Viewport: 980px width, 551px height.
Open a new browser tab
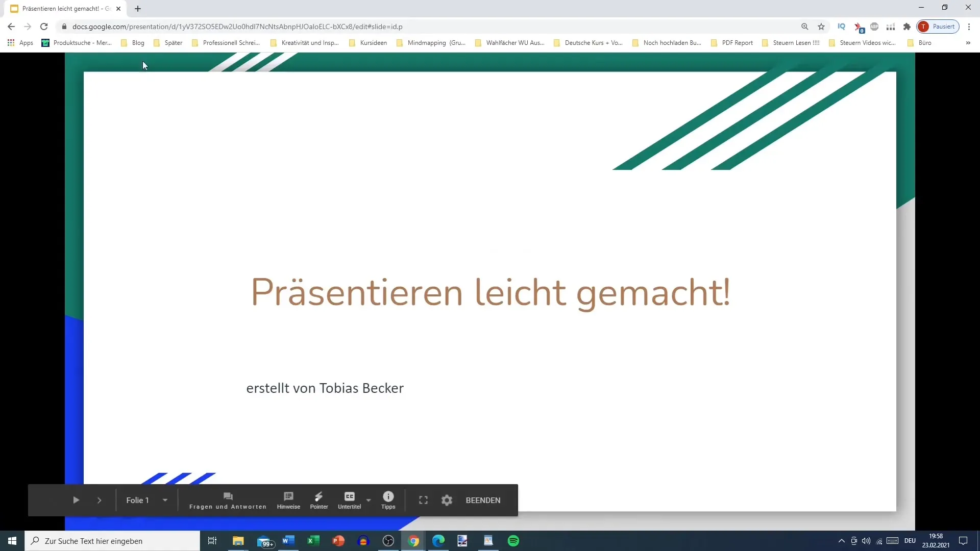pos(138,9)
